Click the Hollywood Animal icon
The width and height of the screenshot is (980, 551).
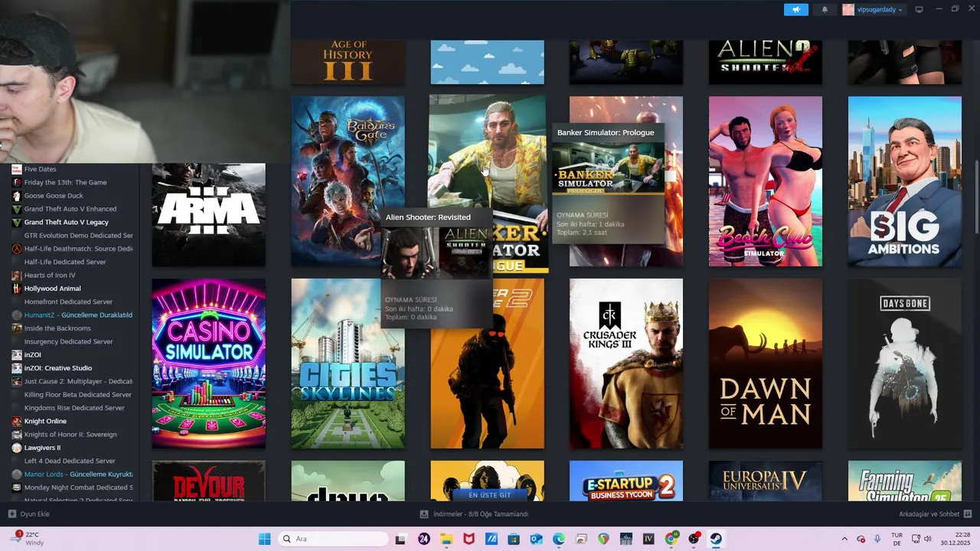click(17, 289)
